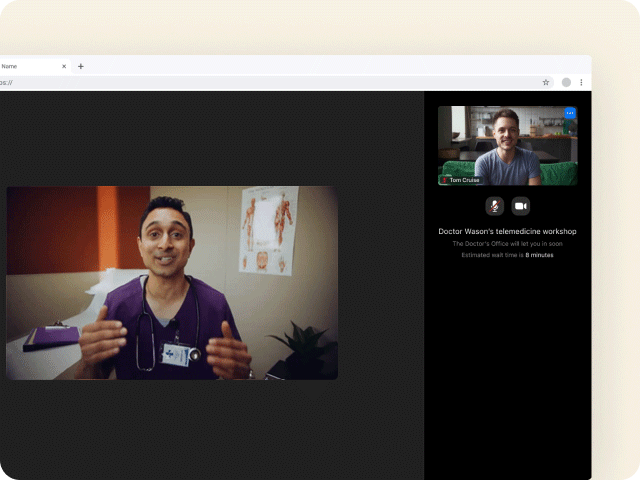
Task: Open the blue more options button on self-view
Action: pos(570,114)
